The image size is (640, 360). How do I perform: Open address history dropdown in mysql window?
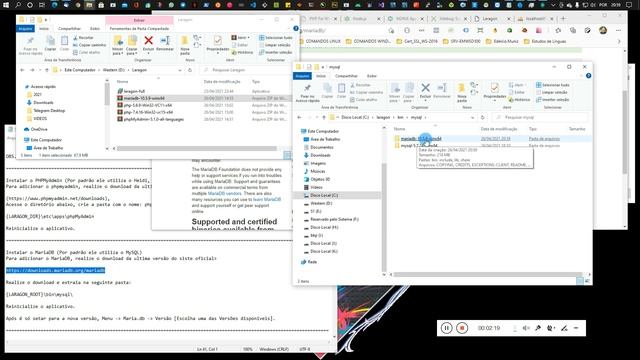pos(472,117)
